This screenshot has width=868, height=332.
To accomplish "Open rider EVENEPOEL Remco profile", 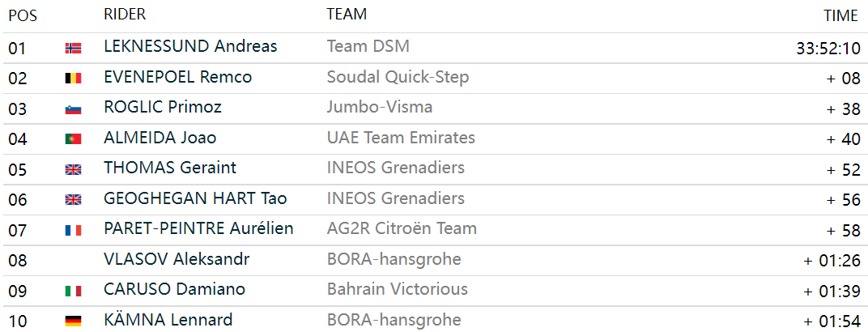I will point(177,77).
